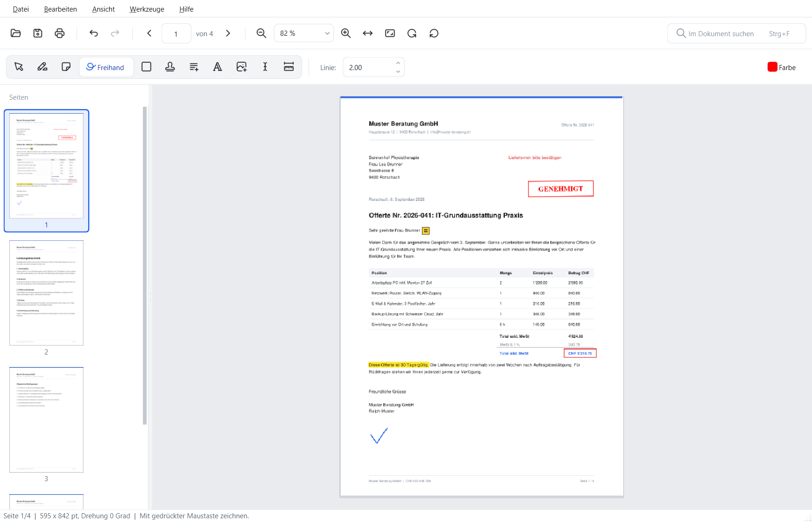This screenshot has width=812, height=522.
Task: Go to the next page
Action: (228, 33)
